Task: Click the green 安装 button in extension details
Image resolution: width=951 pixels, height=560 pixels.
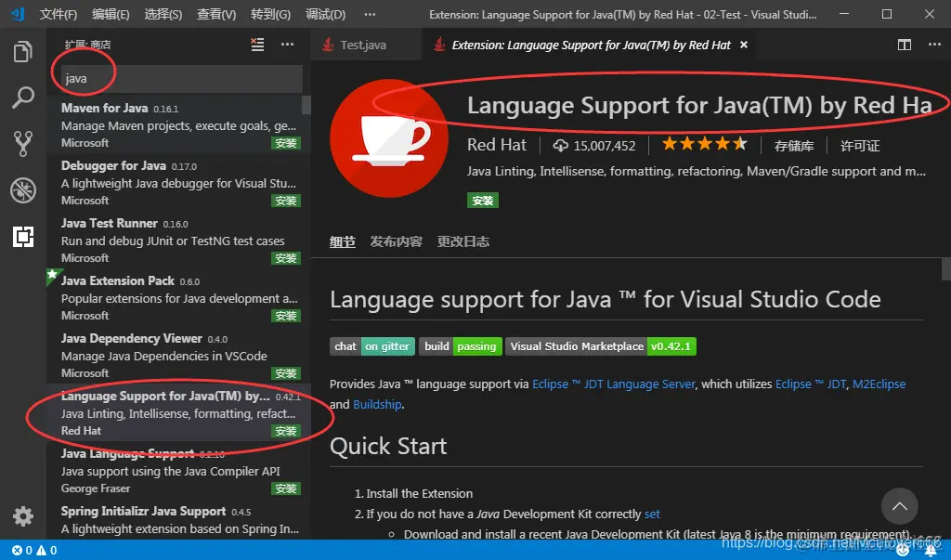Action: pyautogui.click(x=483, y=201)
